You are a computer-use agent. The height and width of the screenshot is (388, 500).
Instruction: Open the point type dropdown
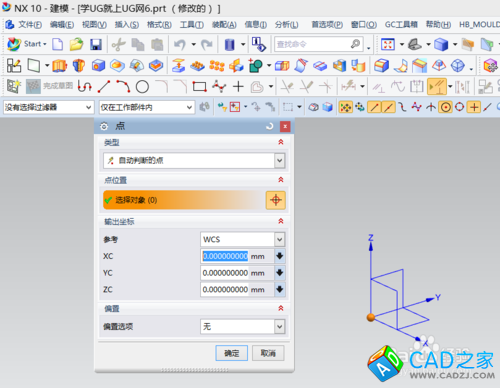tap(280, 161)
